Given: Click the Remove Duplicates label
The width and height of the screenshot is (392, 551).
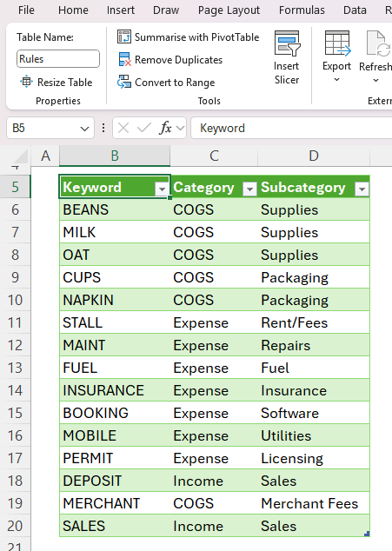Looking at the screenshot, I should tap(178, 60).
